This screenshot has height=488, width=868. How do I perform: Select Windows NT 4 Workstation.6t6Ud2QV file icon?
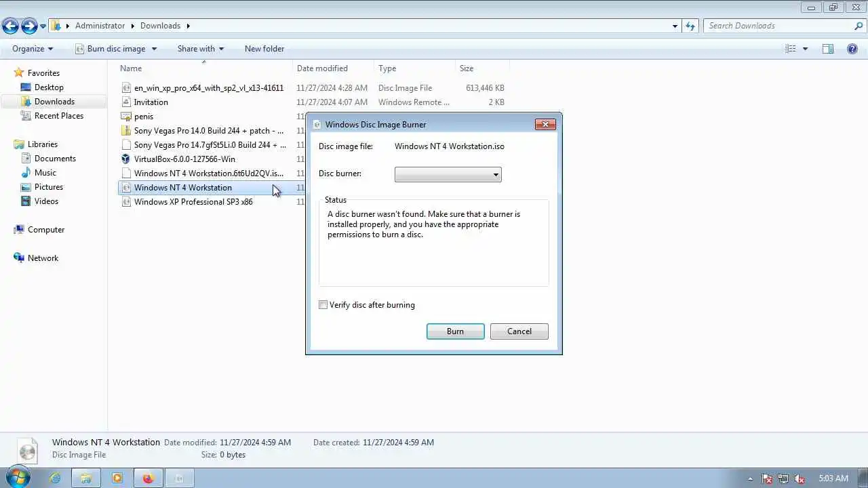click(x=125, y=174)
